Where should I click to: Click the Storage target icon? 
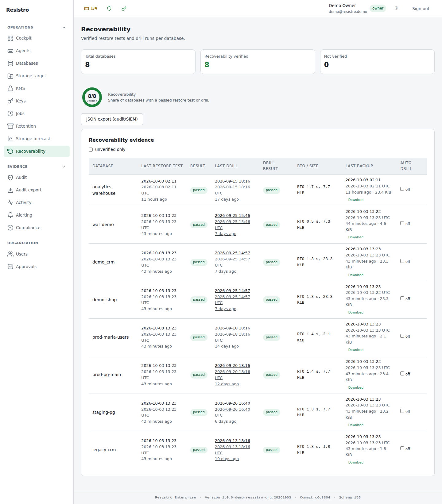(x=10, y=76)
